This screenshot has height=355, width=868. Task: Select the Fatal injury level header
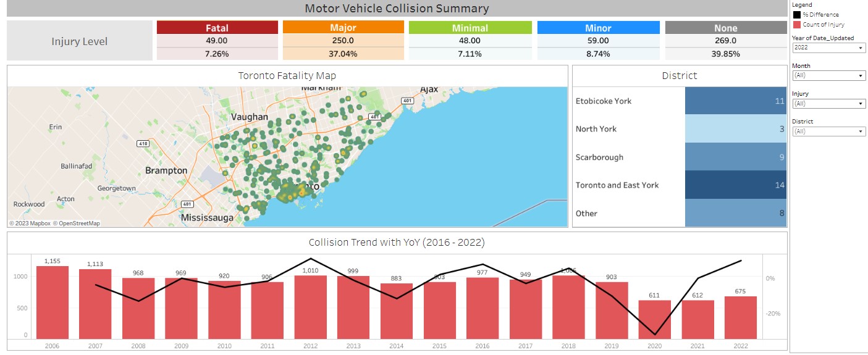(217, 28)
